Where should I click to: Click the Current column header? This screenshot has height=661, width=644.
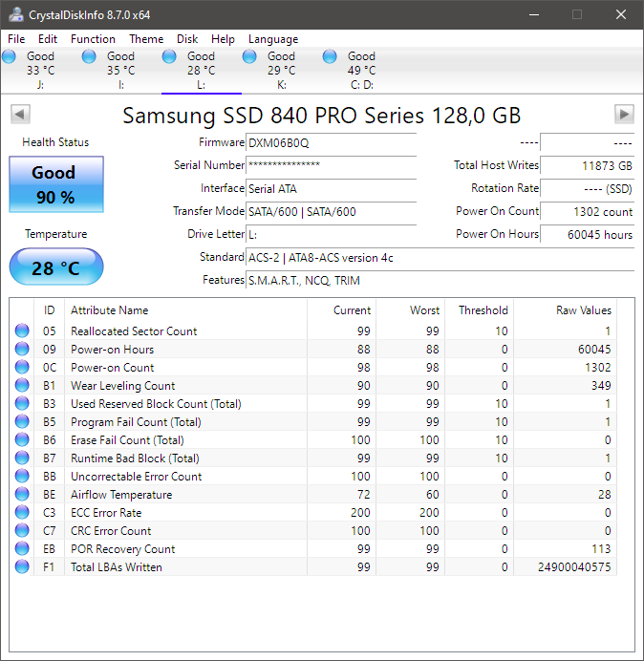(342, 310)
